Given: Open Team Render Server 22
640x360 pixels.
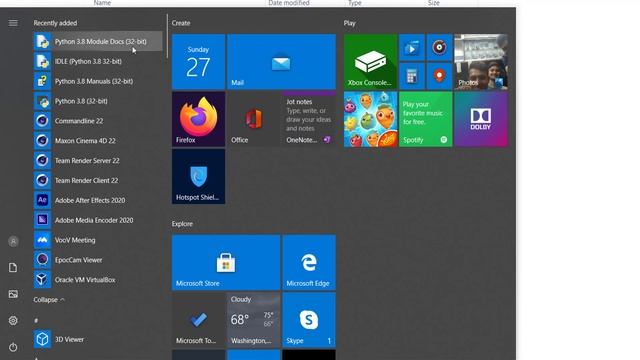Looking at the screenshot, I should click(x=98, y=160).
